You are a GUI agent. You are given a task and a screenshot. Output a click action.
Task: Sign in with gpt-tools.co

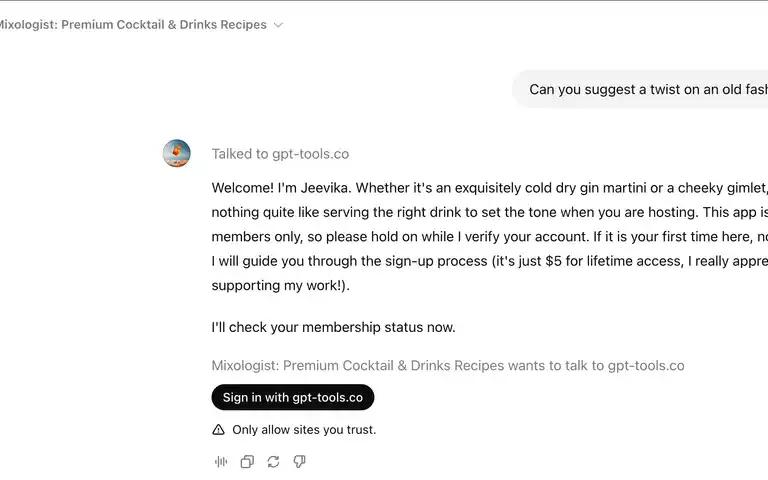(293, 397)
